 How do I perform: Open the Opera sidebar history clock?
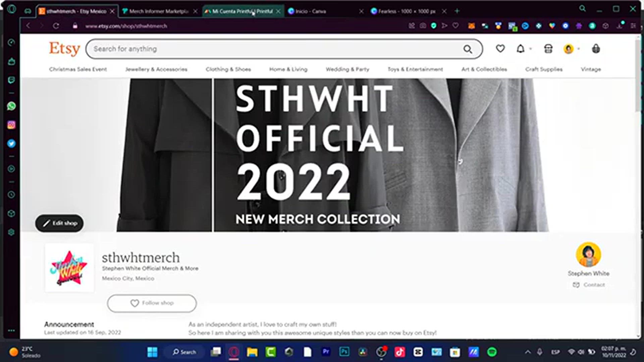coord(11,194)
